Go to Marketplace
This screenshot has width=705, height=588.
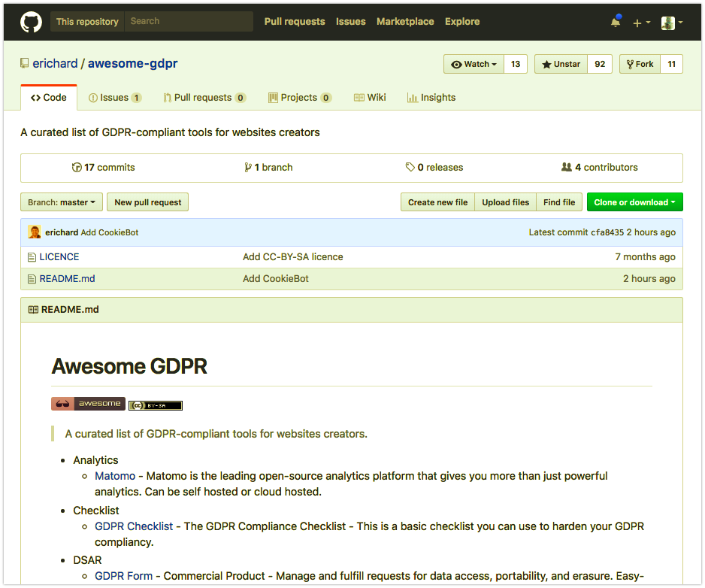point(405,22)
